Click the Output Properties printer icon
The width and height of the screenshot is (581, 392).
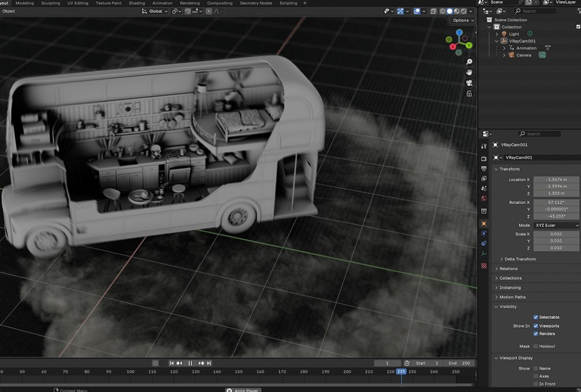[x=484, y=169]
